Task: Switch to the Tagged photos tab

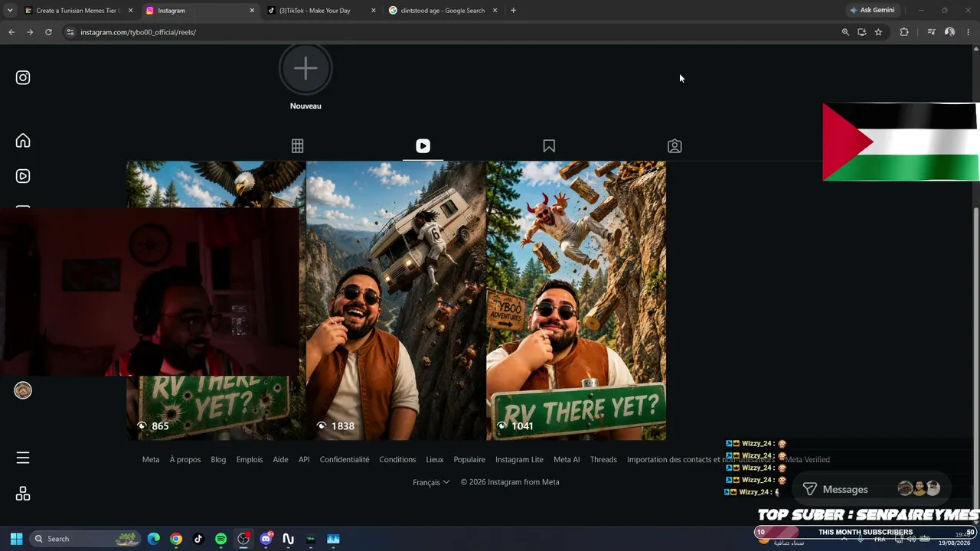Action: tap(675, 146)
